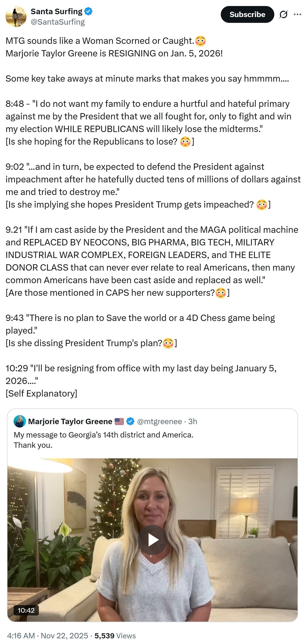Open the quoted post's 3h timestamp
This screenshot has height=644, width=306.
(x=193, y=421)
